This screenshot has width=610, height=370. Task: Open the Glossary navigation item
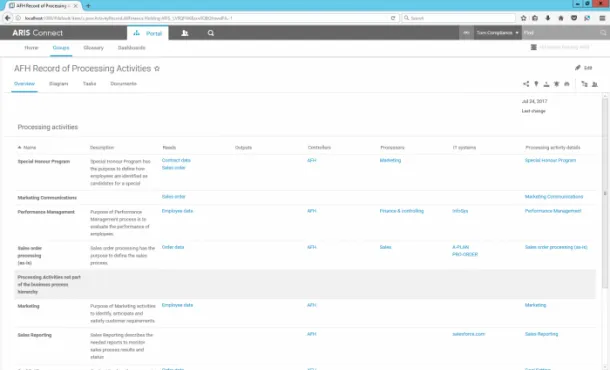point(93,47)
